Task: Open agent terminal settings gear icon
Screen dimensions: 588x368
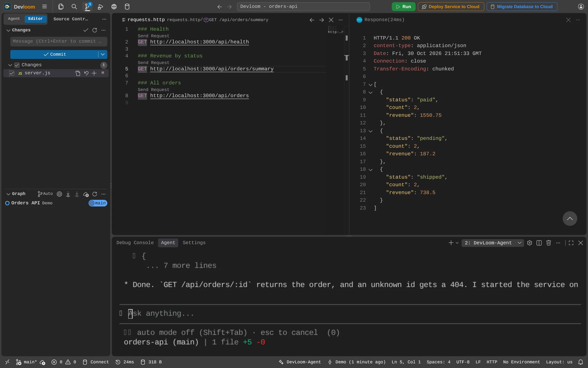Action: click(x=529, y=243)
